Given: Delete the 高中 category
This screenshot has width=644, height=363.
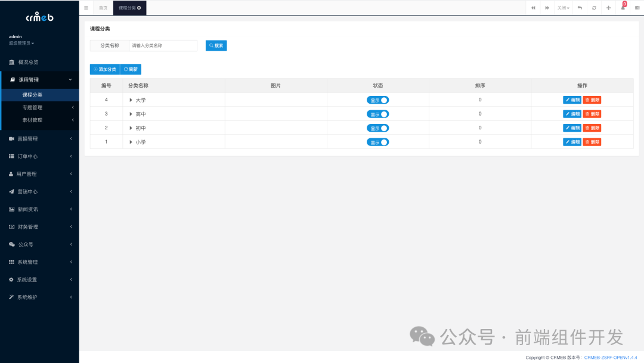Looking at the screenshot, I should click(592, 114).
